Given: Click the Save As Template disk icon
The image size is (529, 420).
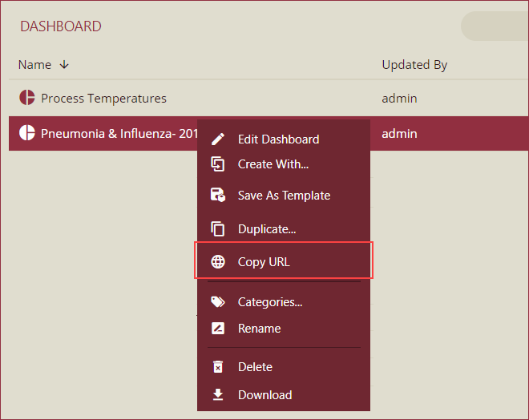Looking at the screenshot, I should click(x=218, y=195).
